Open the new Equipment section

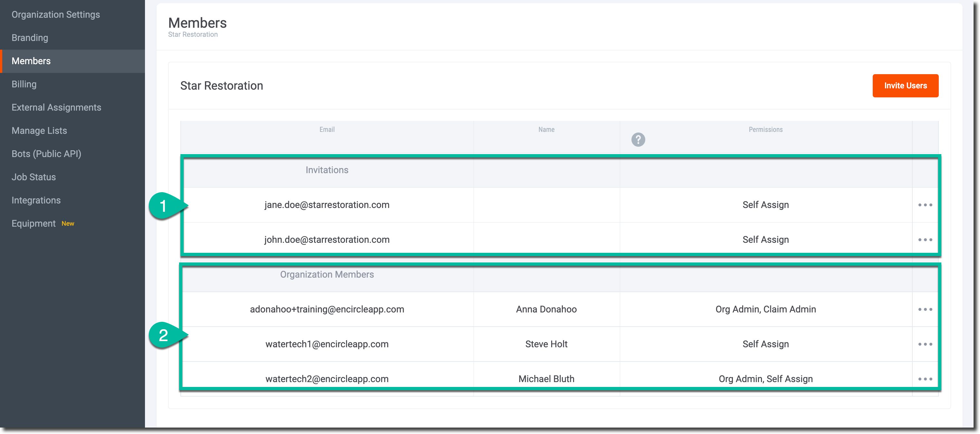[x=34, y=223]
